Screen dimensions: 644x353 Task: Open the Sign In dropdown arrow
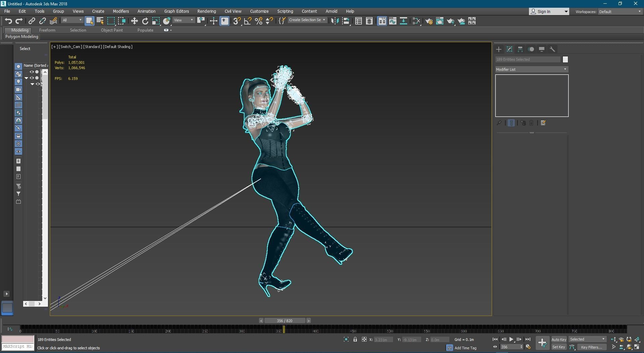point(566,12)
